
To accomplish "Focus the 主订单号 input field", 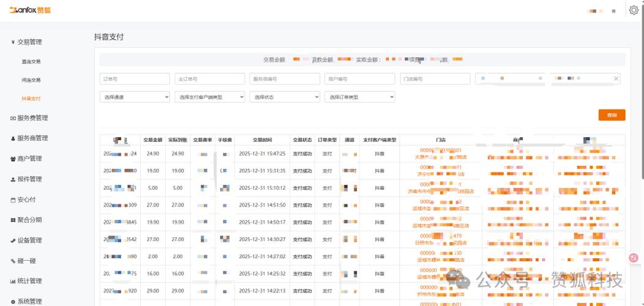I will pos(210,79).
